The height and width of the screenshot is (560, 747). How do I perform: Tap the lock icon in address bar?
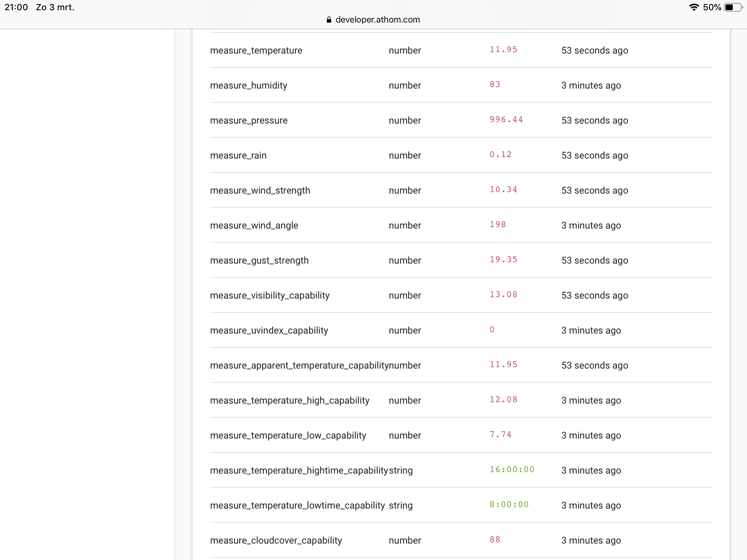[329, 20]
